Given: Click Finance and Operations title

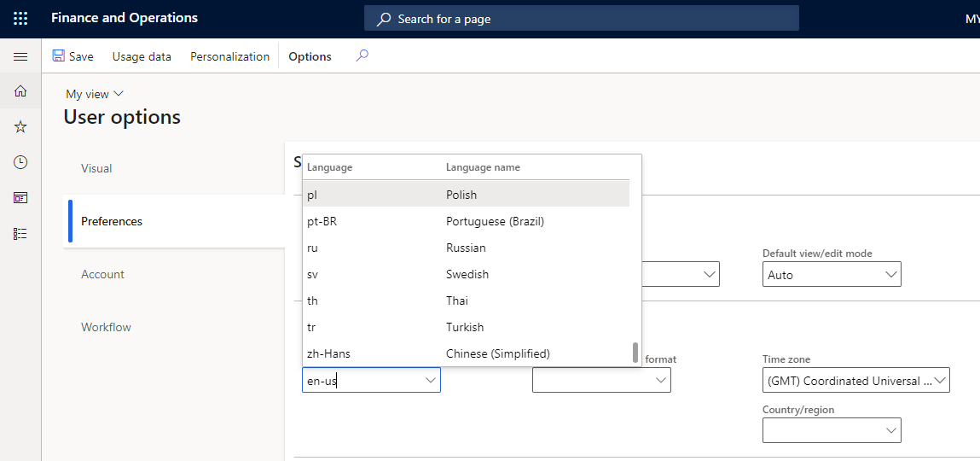Looking at the screenshot, I should tap(125, 18).
